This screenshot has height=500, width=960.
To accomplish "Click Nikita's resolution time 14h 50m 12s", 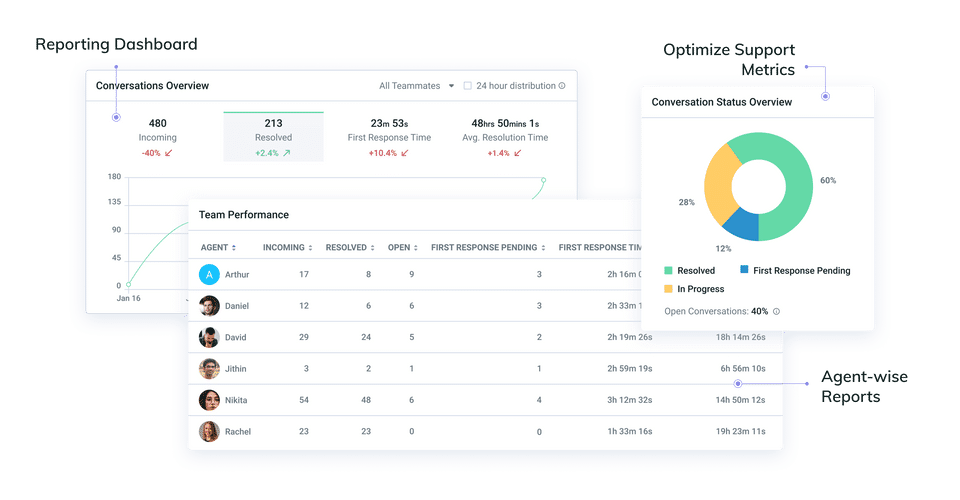I will point(740,400).
